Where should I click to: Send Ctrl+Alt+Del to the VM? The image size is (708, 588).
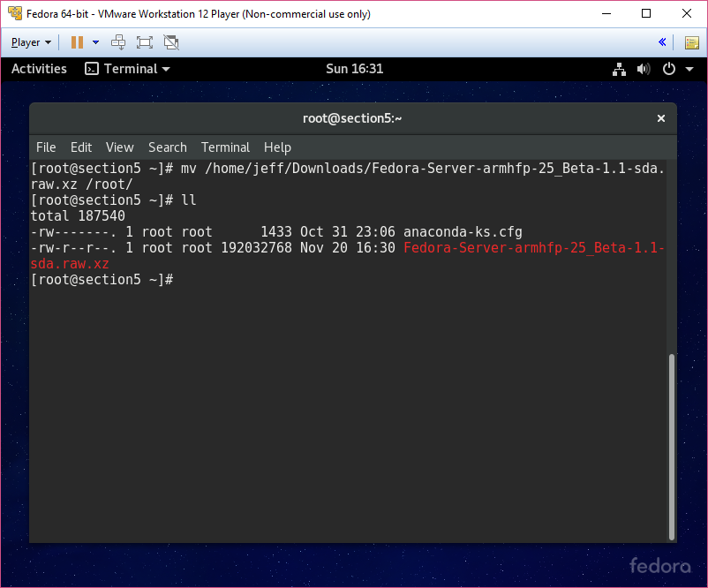pos(118,42)
